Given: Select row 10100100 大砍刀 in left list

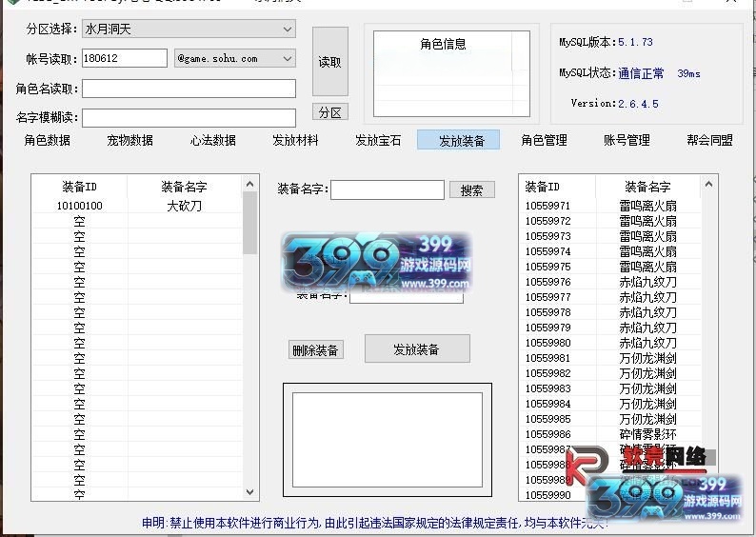Looking at the screenshot, I should [x=137, y=206].
